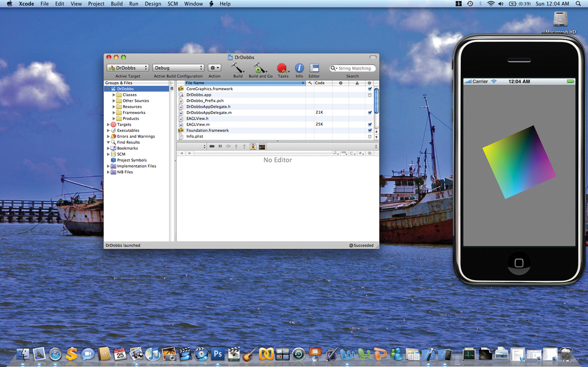The height and width of the screenshot is (367, 588).
Task: Click the String Matching search field
Action: 355,69
